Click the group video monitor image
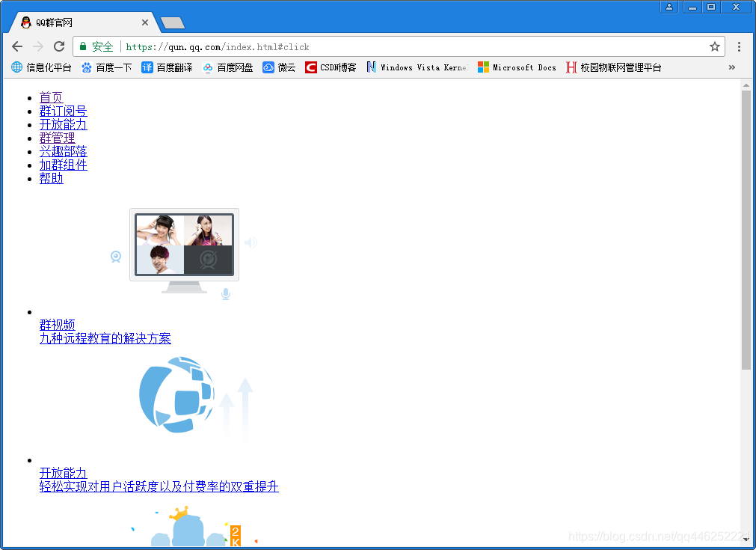The width and height of the screenshot is (756, 550). click(184, 245)
